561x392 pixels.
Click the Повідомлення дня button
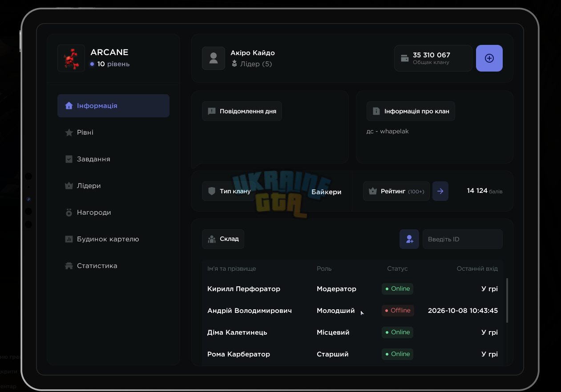point(242,111)
